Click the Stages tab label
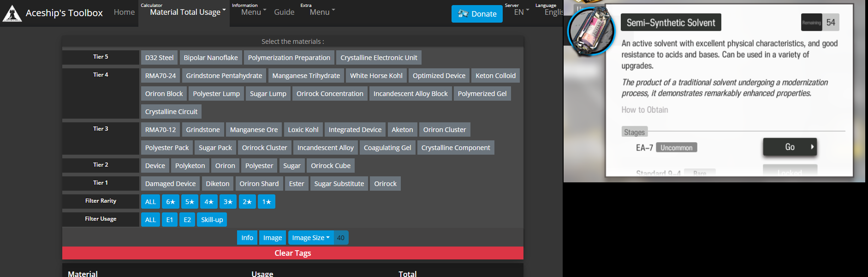This screenshot has height=277, width=868. [634, 132]
